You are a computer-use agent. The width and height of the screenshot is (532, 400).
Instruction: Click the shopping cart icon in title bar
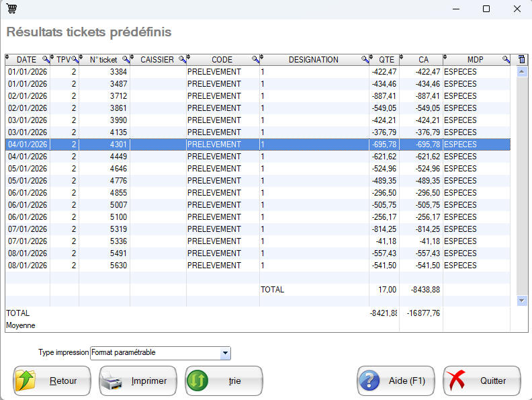click(x=11, y=9)
